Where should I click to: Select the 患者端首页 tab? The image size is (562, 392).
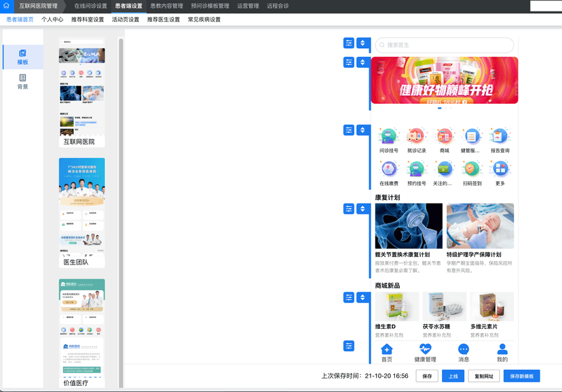pyautogui.click(x=20, y=20)
